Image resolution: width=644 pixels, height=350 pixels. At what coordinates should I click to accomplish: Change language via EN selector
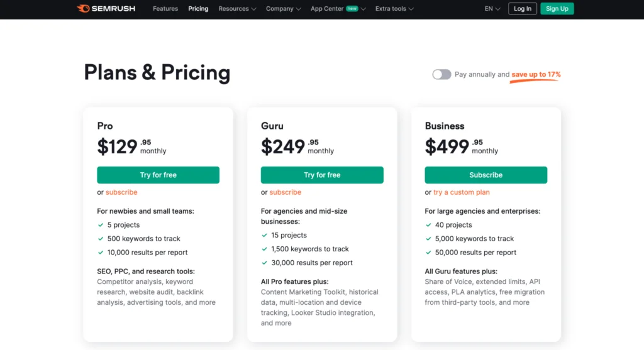(492, 9)
